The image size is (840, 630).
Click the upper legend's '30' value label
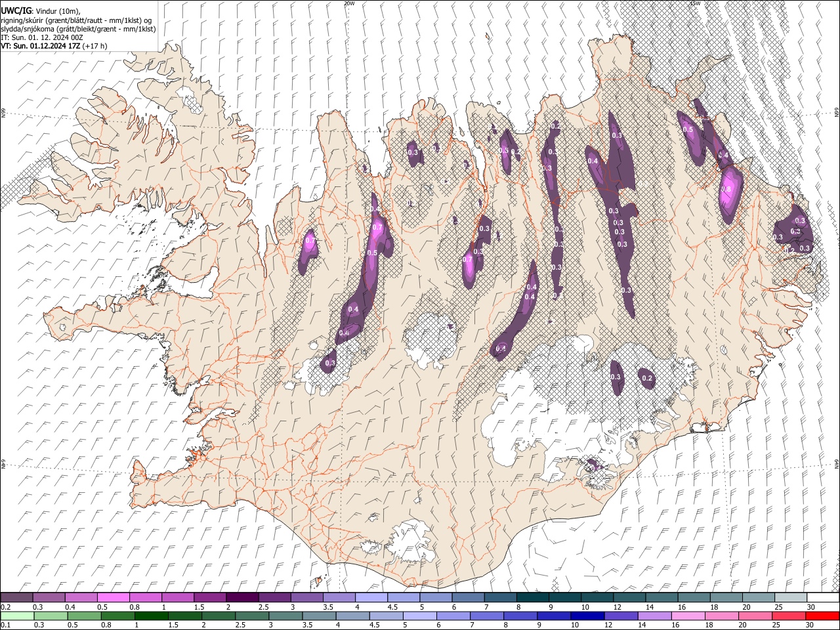pos(810,607)
